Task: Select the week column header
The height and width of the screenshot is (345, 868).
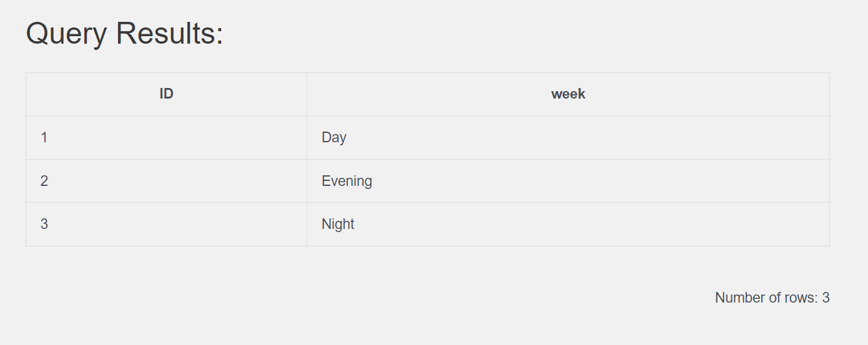Action: click(568, 94)
